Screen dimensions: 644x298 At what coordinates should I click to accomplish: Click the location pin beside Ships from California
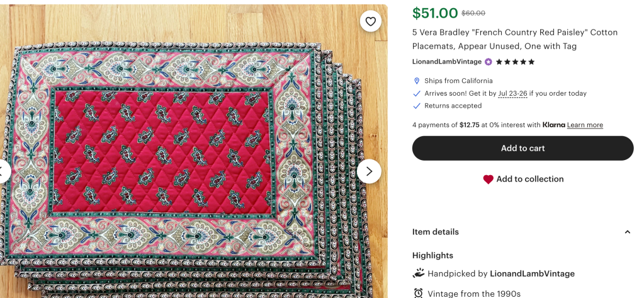[x=417, y=81]
